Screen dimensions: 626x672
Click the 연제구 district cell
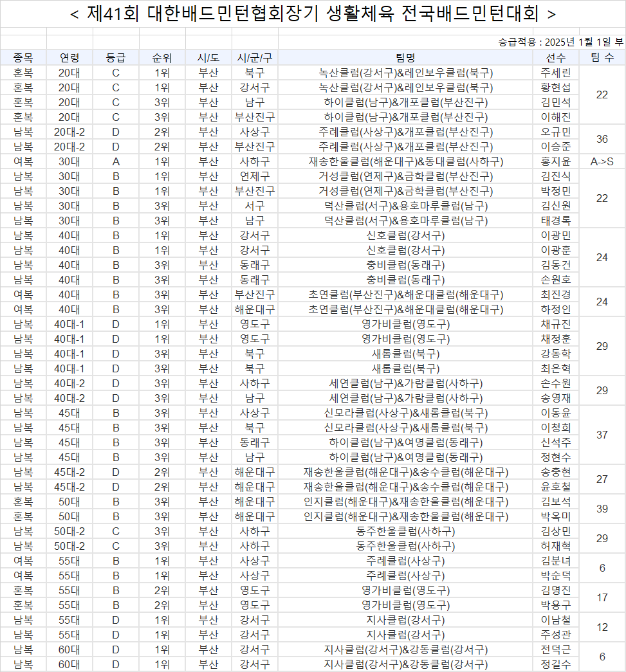255,176
